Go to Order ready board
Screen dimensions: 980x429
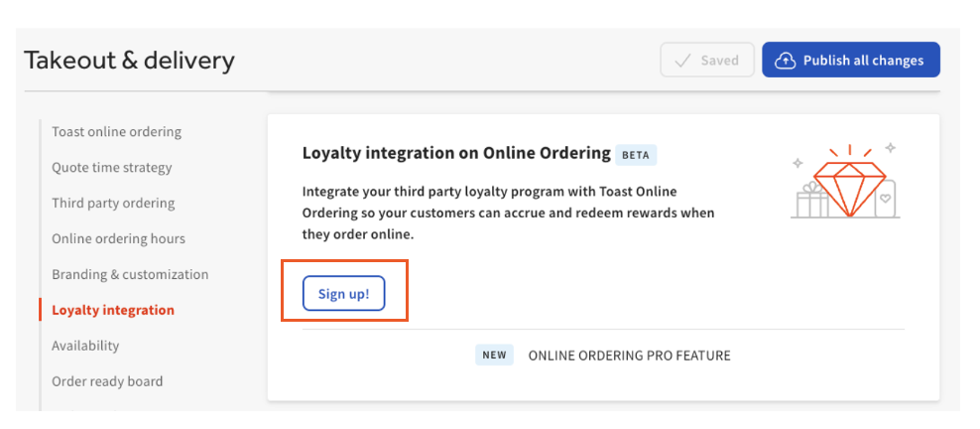point(107,382)
